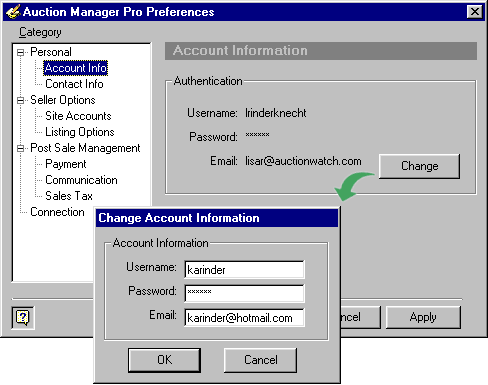This screenshot has width=488, height=385.
Task: Click the Password field in the dialog
Action: [x=244, y=293]
